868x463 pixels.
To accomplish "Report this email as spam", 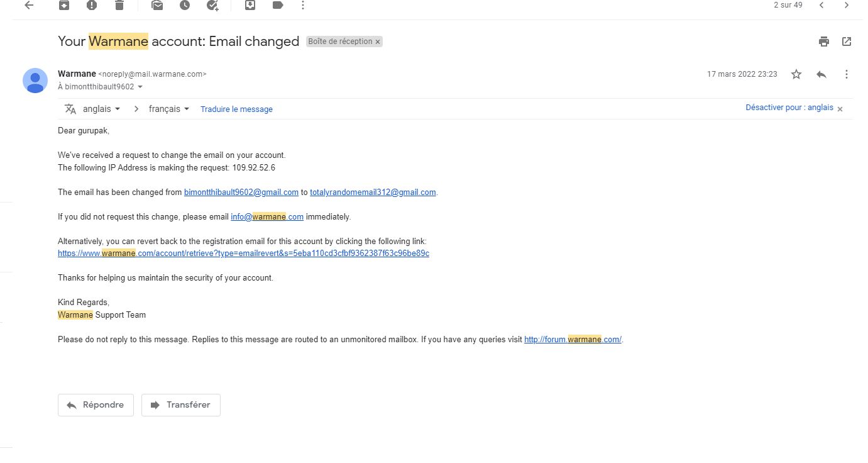I will pyautogui.click(x=92, y=5).
